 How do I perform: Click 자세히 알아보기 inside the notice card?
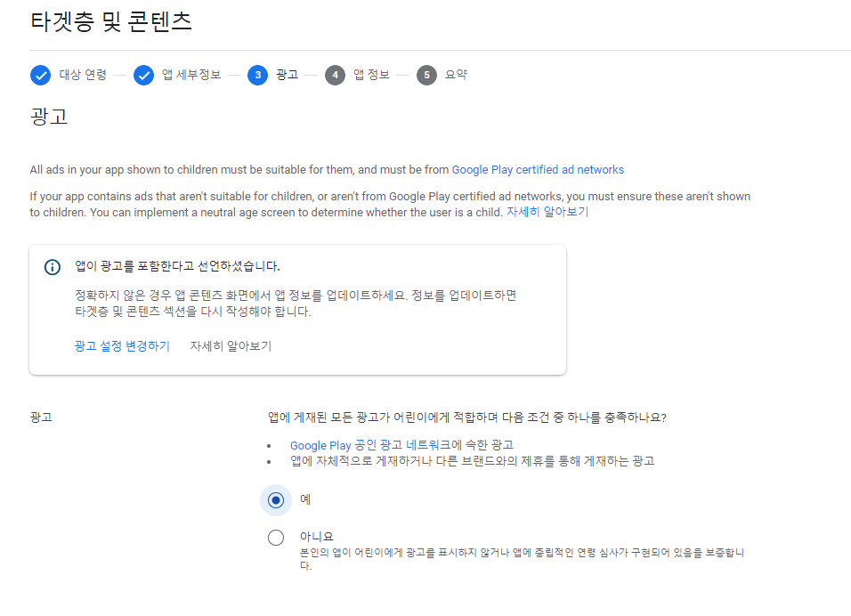coord(231,346)
